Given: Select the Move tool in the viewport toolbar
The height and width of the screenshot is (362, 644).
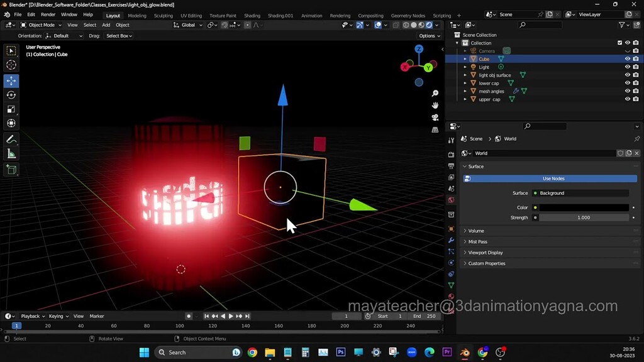Looking at the screenshot, I should [x=11, y=80].
